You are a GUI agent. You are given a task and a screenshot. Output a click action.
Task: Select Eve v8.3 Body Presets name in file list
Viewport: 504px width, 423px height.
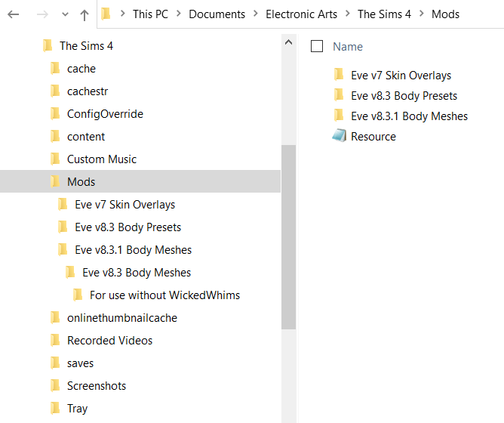pos(404,96)
